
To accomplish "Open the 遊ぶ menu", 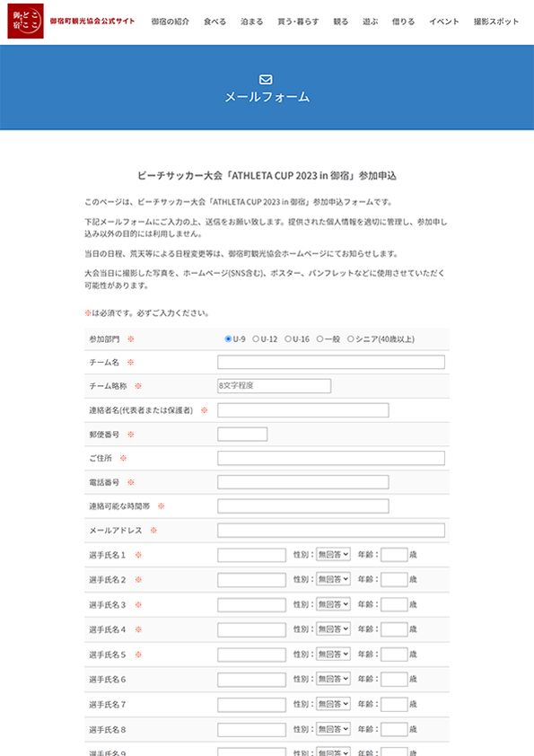I will [x=370, y=22].
